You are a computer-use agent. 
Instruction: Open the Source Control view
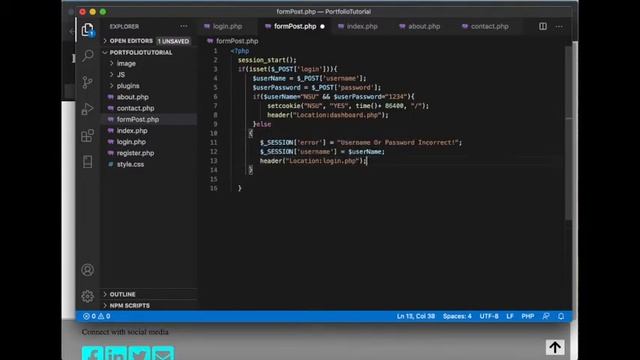87,82
